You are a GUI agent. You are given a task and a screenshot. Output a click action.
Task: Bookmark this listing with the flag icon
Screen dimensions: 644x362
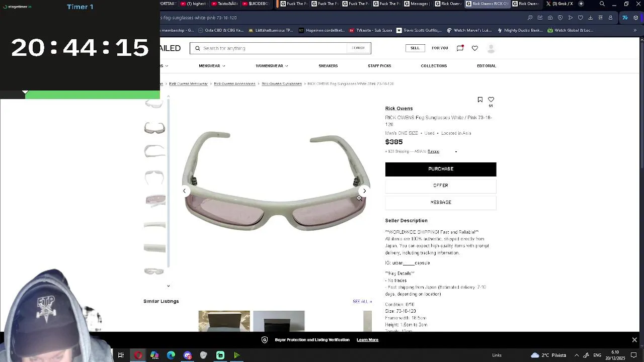[x=480, y=100]
